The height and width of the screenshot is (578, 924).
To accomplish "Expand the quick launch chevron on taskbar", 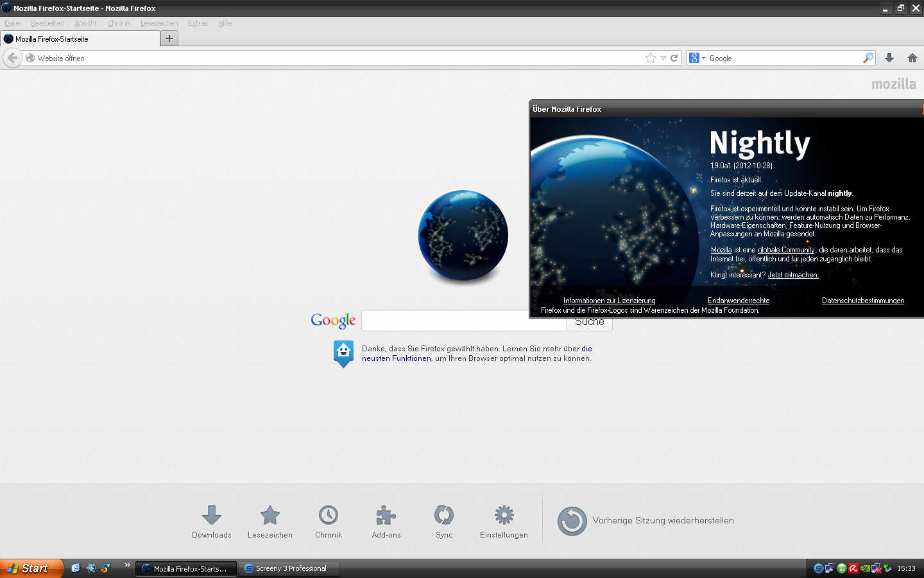I will click(x=127, y=566).
